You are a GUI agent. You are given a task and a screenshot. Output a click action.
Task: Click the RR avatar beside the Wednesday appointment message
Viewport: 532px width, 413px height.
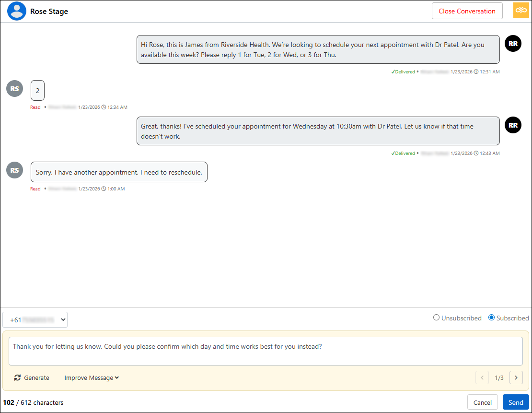click(513, 125)
